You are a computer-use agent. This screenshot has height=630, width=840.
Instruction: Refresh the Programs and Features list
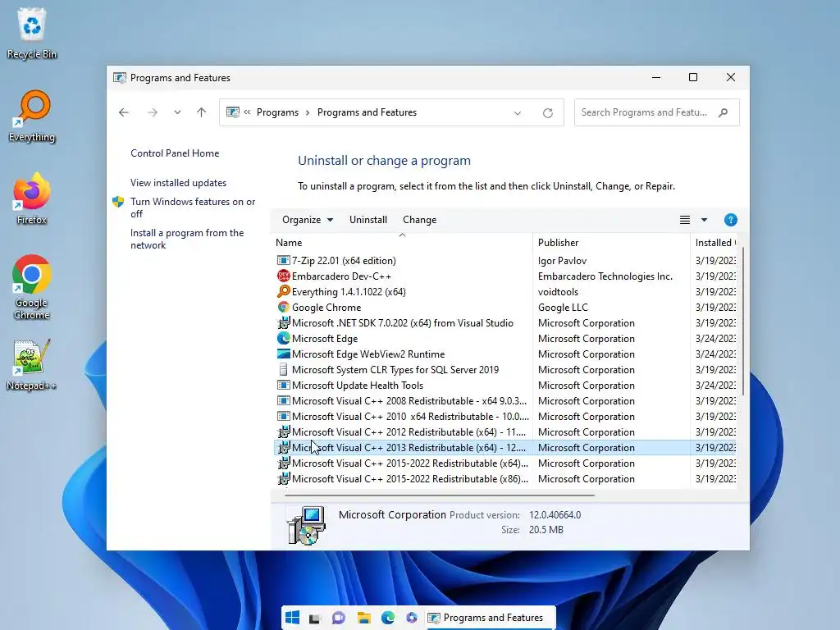tap(547, 113)
